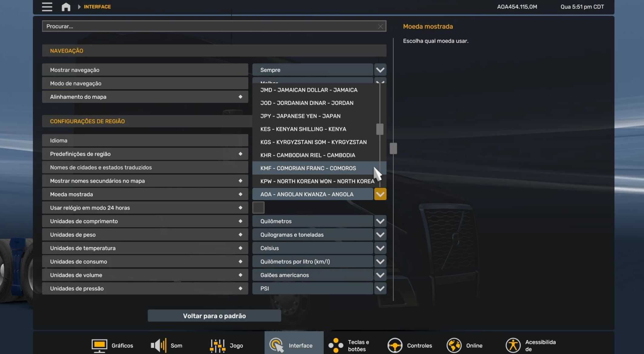Screen dimensions: 644x354
Task: Select JPY - Japanese Yen option
Action: (x=300, y=116)
